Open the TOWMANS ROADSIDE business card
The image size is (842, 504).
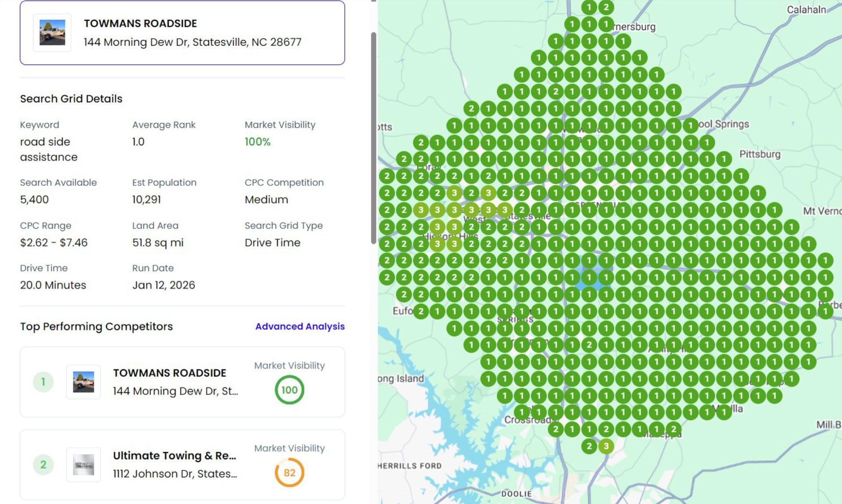point(183,32)
